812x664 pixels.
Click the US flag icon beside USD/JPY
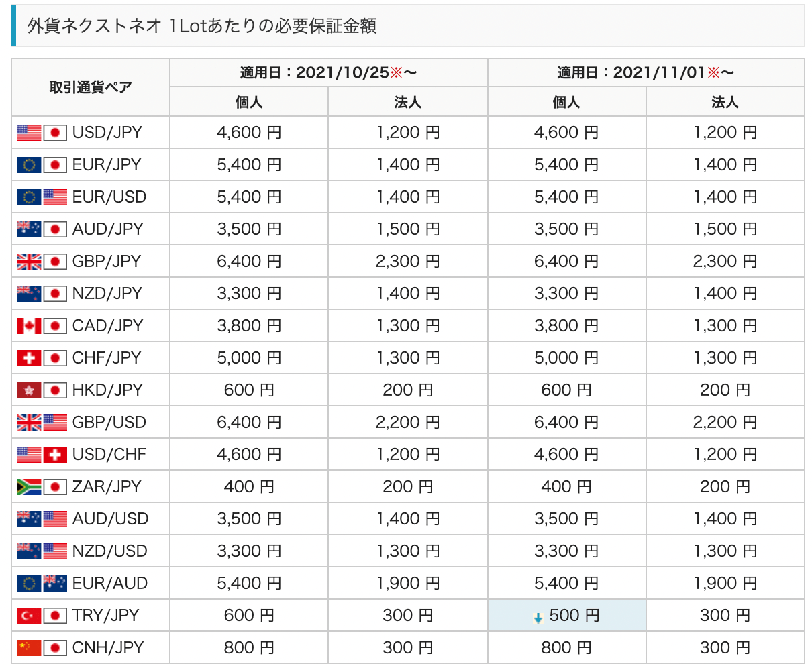[x=30, y=133]
